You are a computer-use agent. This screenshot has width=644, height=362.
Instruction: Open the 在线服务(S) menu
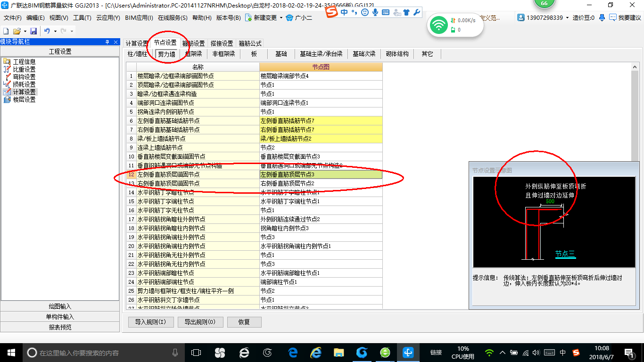pos(172,18)
